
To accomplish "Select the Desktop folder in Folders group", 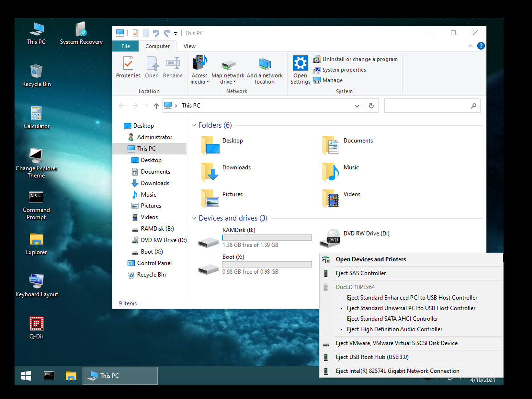I will click(x=222, y=145).
